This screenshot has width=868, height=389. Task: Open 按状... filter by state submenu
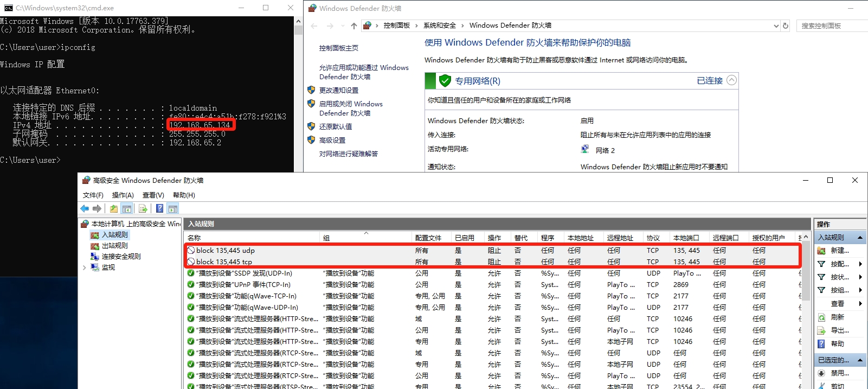[840, 277]
